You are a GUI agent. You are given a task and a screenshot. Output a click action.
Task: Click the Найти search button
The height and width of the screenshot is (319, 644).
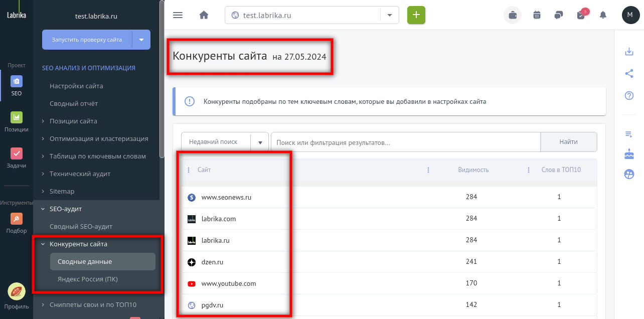pyautogui.click(x=569, y=142)
